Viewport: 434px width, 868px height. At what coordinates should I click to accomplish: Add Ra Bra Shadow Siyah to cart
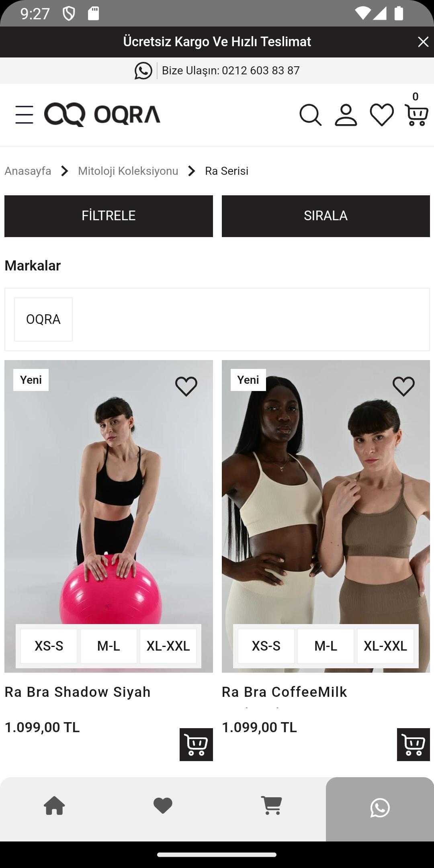[196, 745]
